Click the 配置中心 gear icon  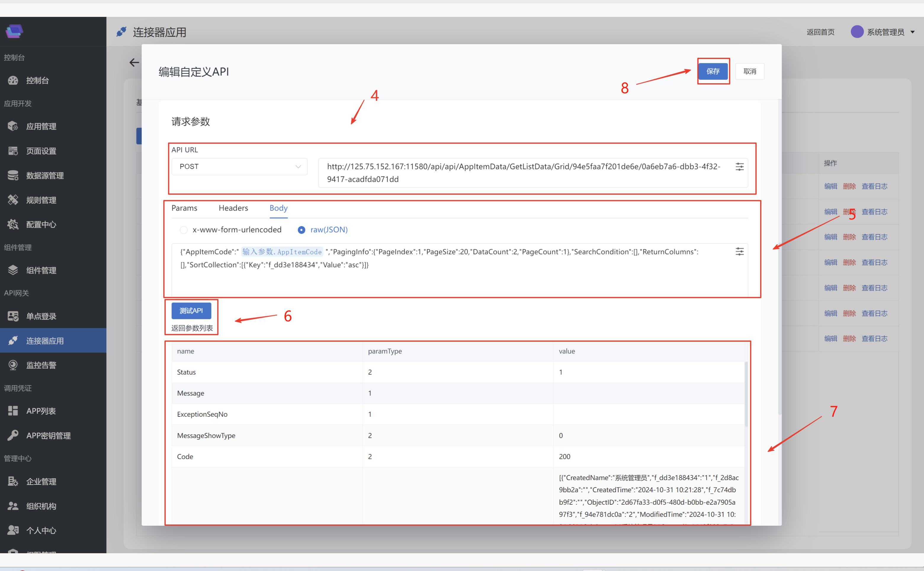(x=13, y=224)
